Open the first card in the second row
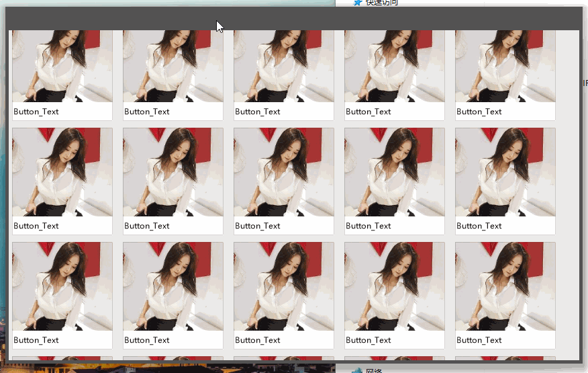588x373 pixels. click(62, 181)
